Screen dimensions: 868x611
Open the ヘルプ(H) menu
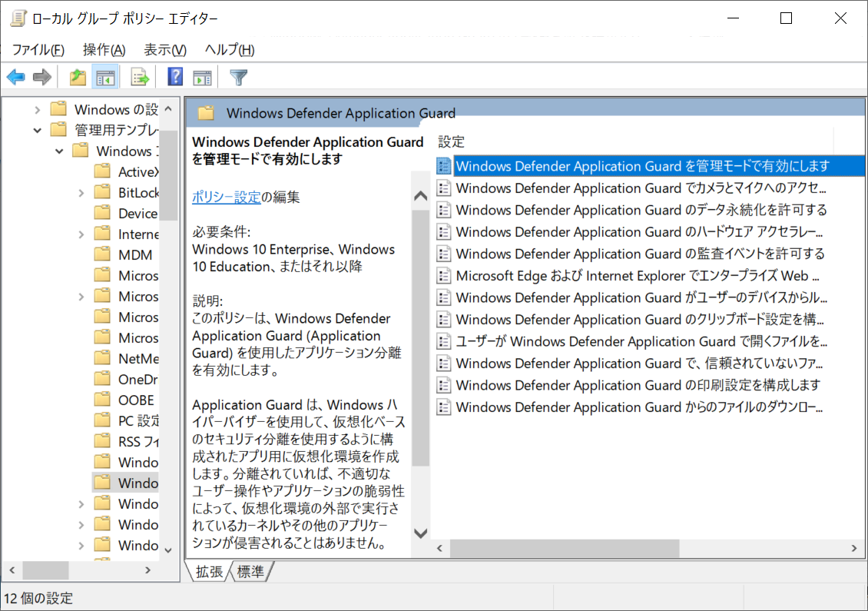(x=229, y=50)
